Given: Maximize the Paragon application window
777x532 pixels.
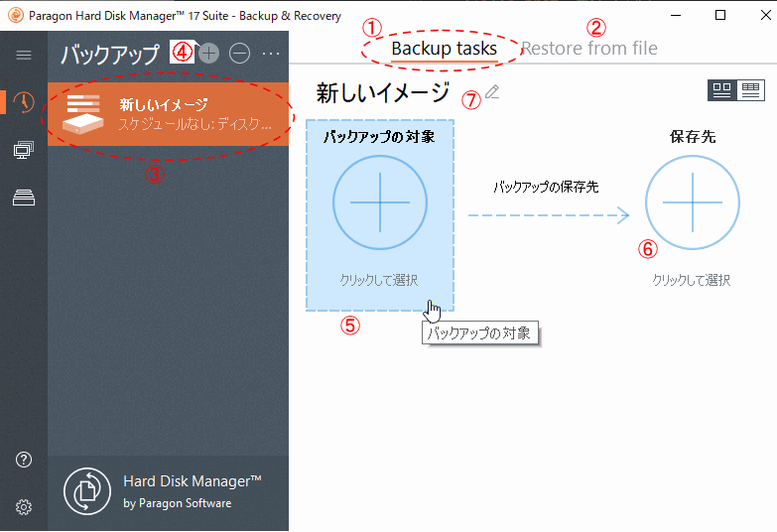Looking at the screenshot, I should click(721, 16).
